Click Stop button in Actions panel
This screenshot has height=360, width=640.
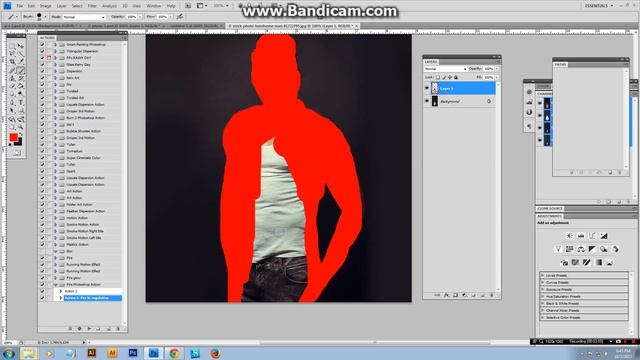[x=70, y=328]
